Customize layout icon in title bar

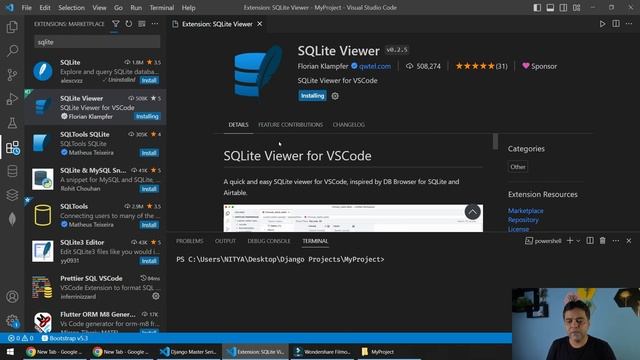point(576,8)
